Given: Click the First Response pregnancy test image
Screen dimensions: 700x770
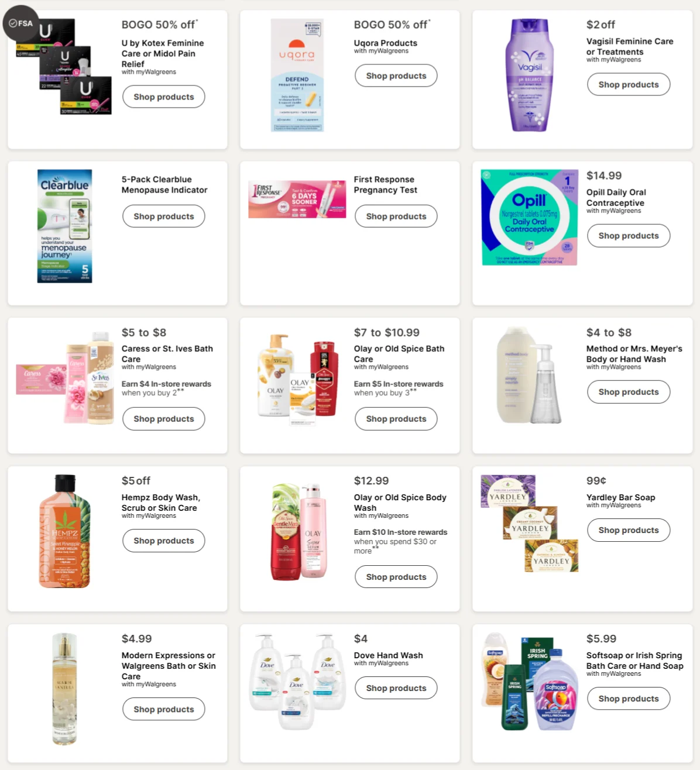Looking at the screenshot, I should [297, 199].
